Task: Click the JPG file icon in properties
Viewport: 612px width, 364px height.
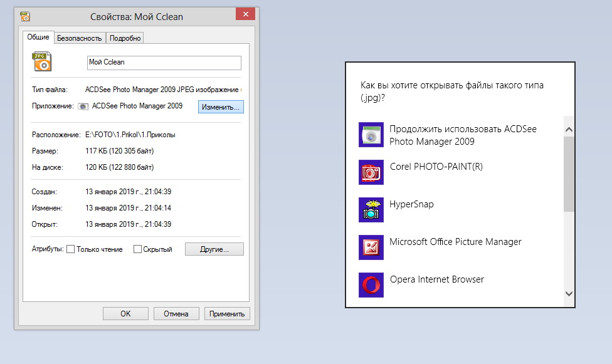Action: pos(42,61)
